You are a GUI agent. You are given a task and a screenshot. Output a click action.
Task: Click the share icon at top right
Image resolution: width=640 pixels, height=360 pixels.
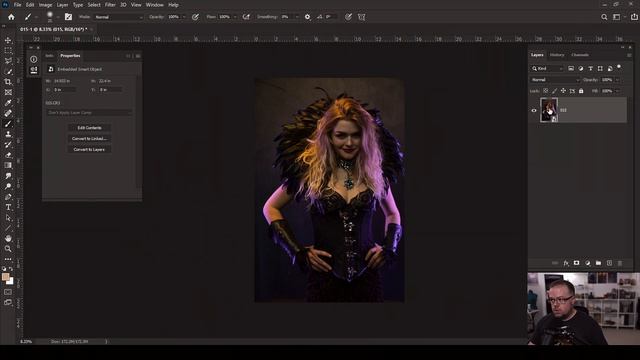pyautogui.click(x=634, y=17)
